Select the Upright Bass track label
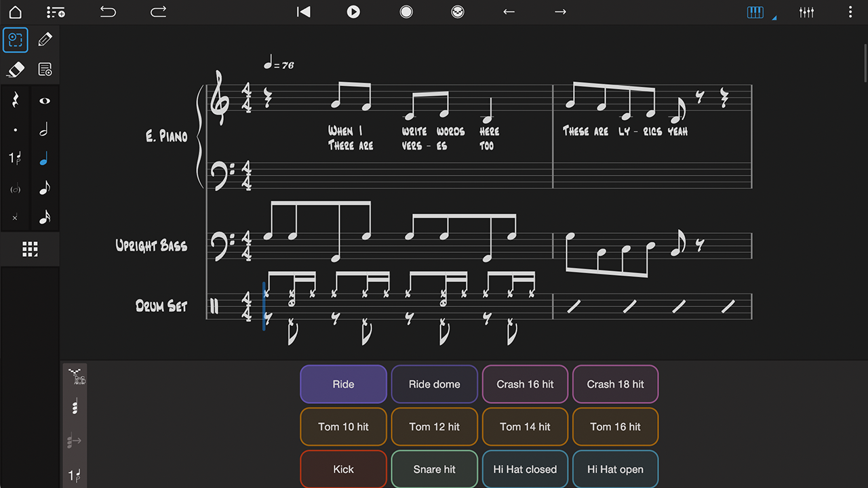 click(x=151, y=245)
